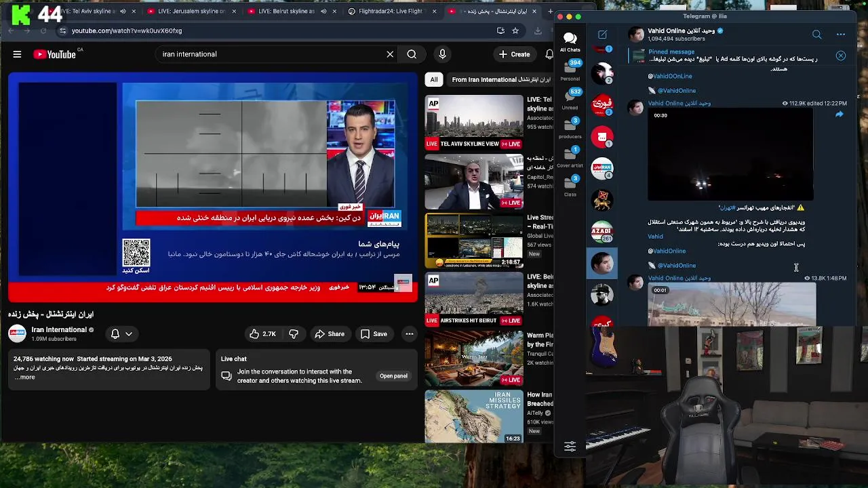Open the producers folder in Telegram
This screenshot has width=868, height=488.
coord(570,128)
